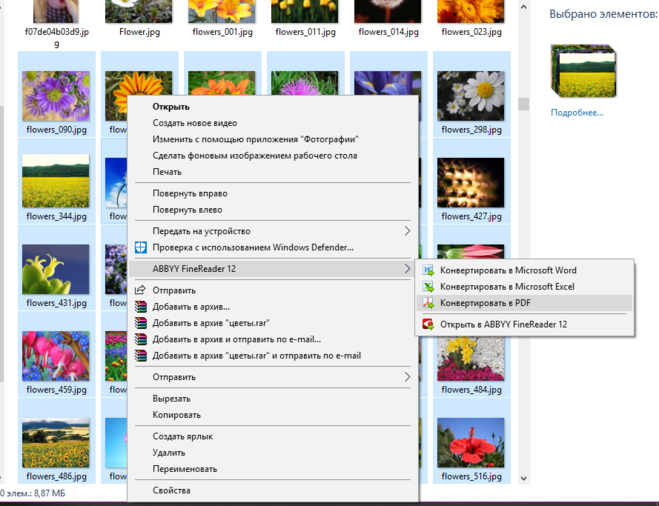Click the flowers_001.jpg file name
659x506 pixels.
(222, 32)
